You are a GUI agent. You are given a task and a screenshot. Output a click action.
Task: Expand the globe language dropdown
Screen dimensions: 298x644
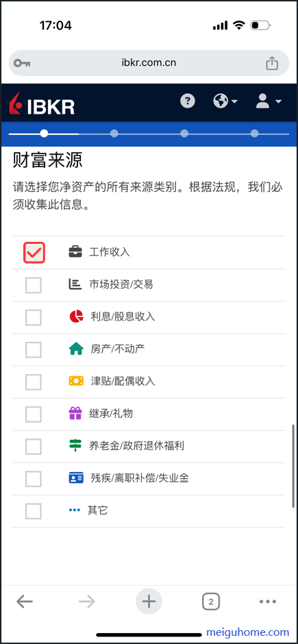click(x=225, y=101)
